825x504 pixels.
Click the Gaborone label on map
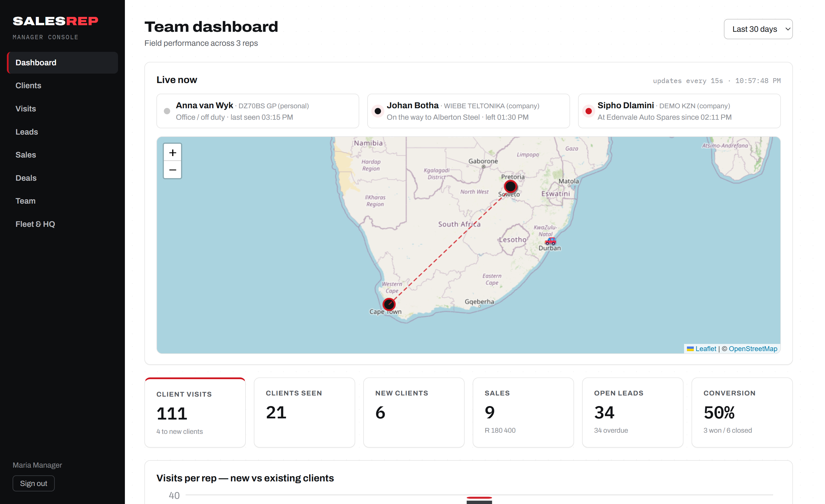(483, 161)
